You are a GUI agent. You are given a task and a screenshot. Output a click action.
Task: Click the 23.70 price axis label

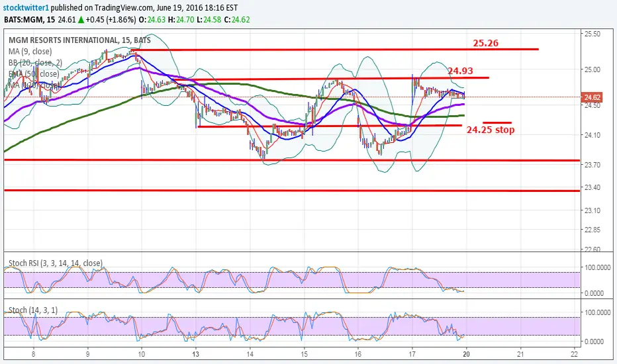[x=593, y=165]
